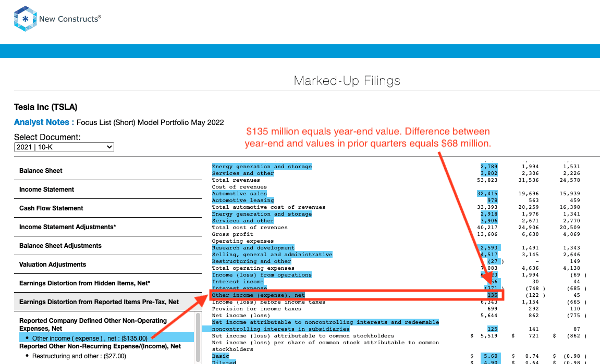Click highlighted 'Other income (expense), net' filing row
The width and height of the screenshot is (600, 364).
258,295
